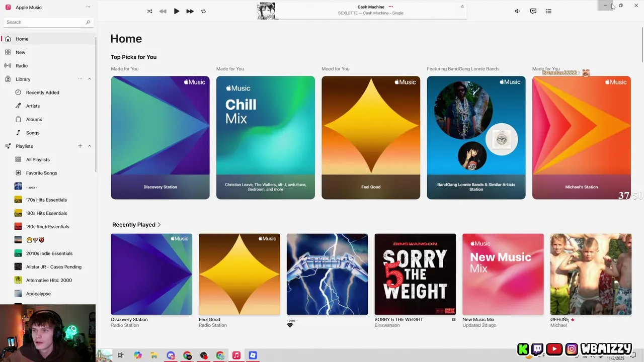The height and width of the screenshot is (362, 644).
Task: Open the '80s Rock Essentials playlist
Action: pyautogui.click(x=48, y=227)
